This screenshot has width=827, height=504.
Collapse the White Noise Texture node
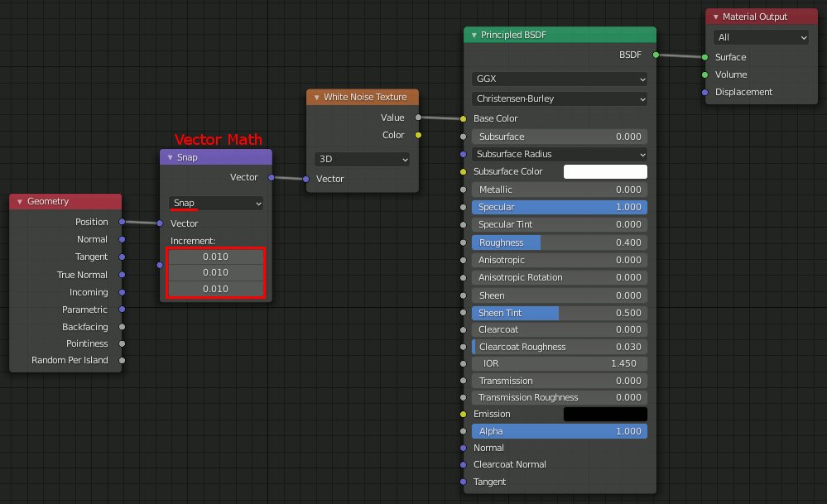316,98
